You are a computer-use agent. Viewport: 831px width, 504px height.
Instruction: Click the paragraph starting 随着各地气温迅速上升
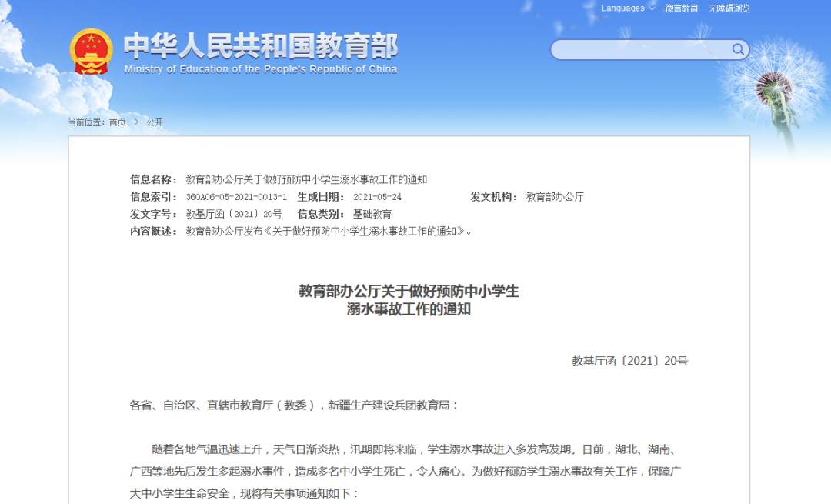(x=405, y=471)
